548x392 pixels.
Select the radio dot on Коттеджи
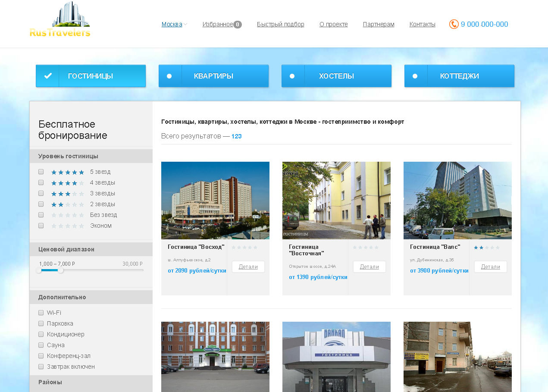(x=415, y=76)
